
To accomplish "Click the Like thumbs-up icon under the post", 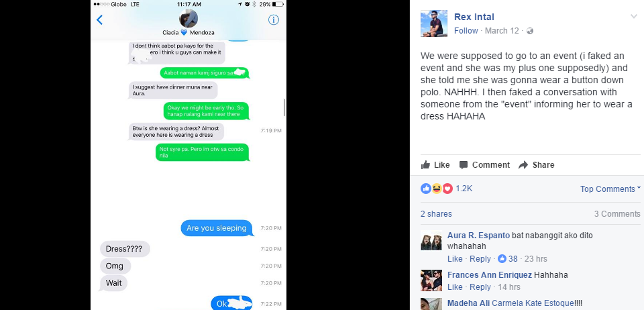I will tap(425, 164).
